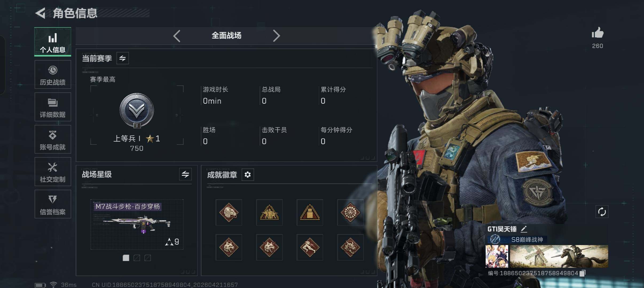Switch to previous mode with left chevron
The width and height of the screenshot is (644, 288).
pyautogui.click(x=177, y=36)
